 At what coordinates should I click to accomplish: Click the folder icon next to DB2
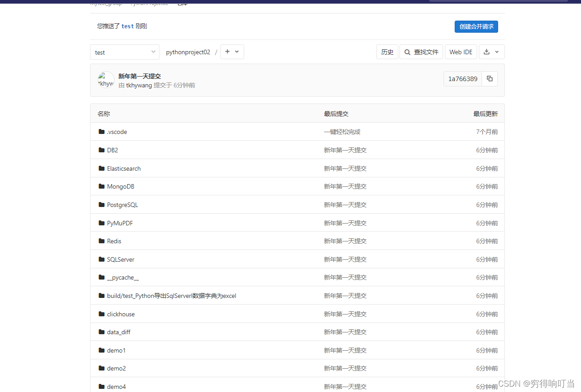pyautogui.click(x=101, y=150)
